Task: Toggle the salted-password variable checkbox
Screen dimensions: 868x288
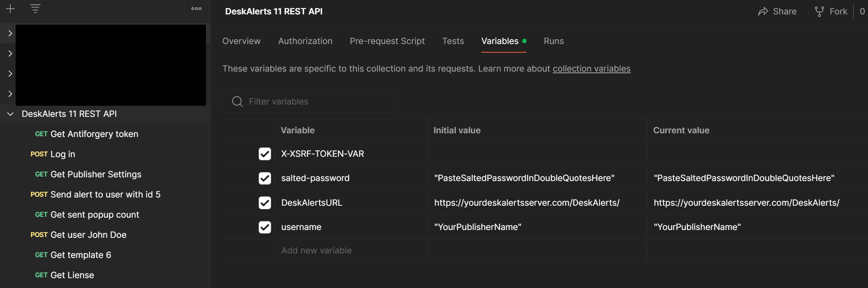Action: [265, 178]
